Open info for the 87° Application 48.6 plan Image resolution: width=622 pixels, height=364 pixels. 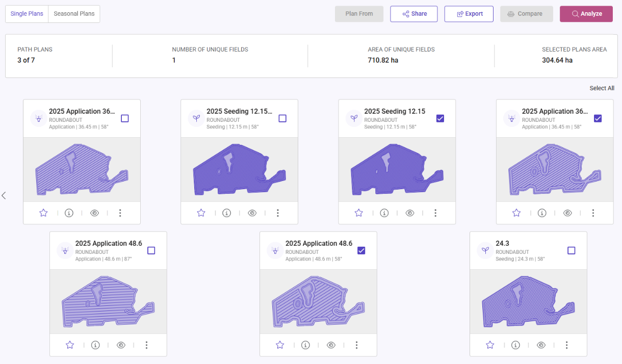pos(95,345)
